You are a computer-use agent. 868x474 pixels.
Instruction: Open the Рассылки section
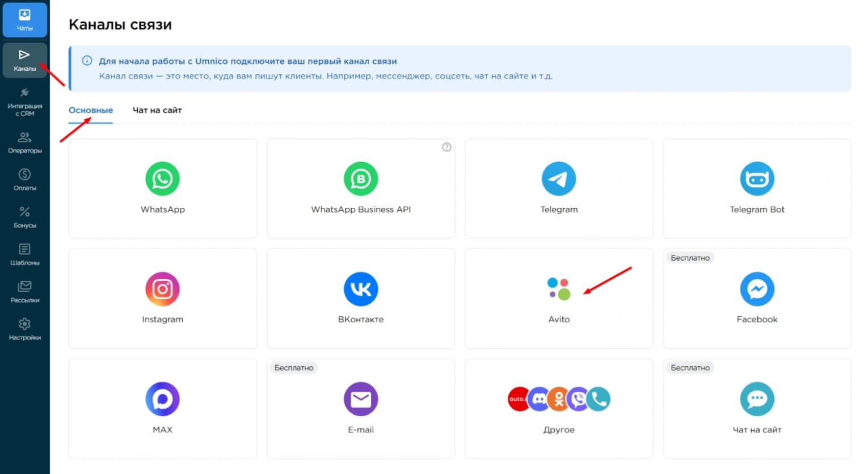click(x=24, y=292)
